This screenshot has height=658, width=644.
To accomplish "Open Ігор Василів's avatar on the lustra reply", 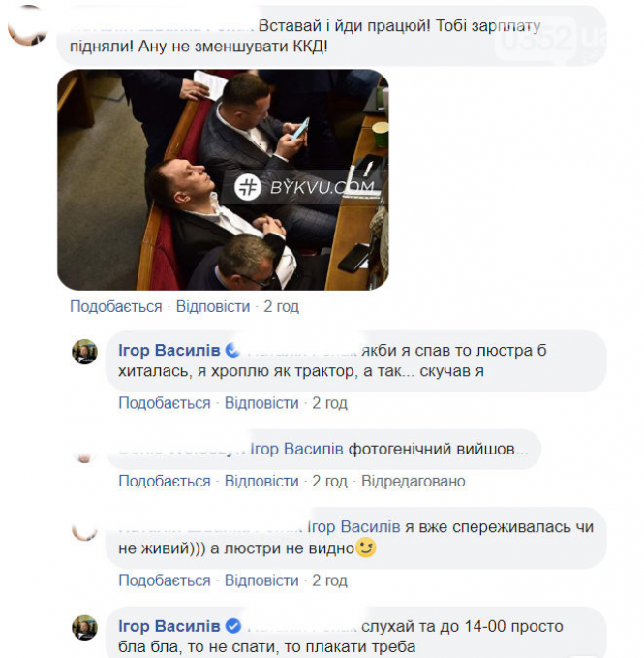I will tap(84, 352).
